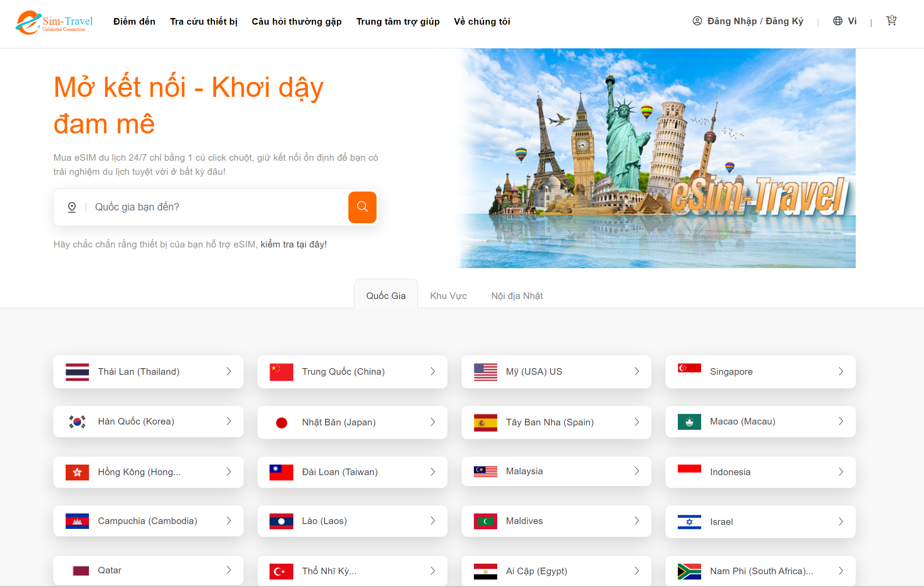Open Trung tâm trợ giúp menu
The width and height of the screenshot is (924, 587).
(x=398, y=22)
